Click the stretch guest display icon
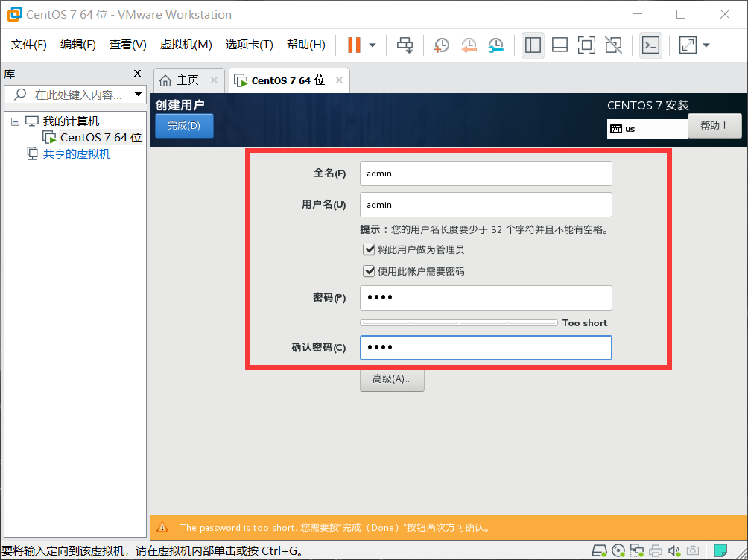748x560 pixels. coord(688,45)
